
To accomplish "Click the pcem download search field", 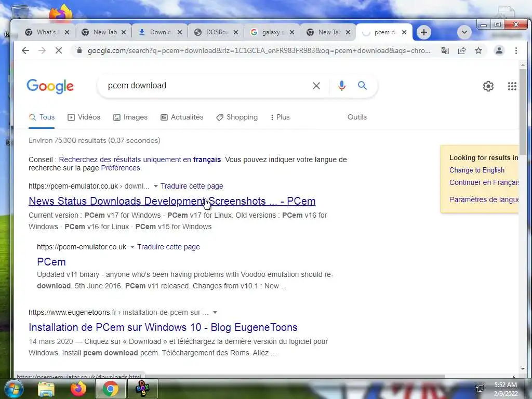I will [207, 86].
